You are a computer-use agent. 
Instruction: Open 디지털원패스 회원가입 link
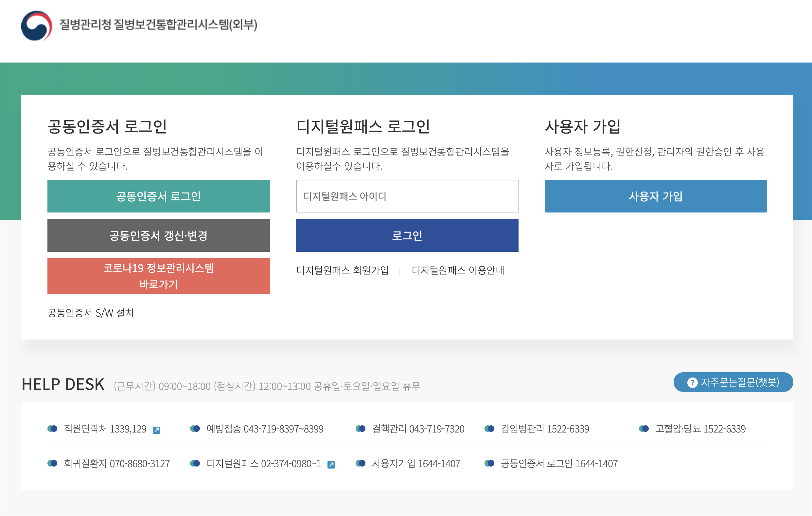click(x=342, y=270)
